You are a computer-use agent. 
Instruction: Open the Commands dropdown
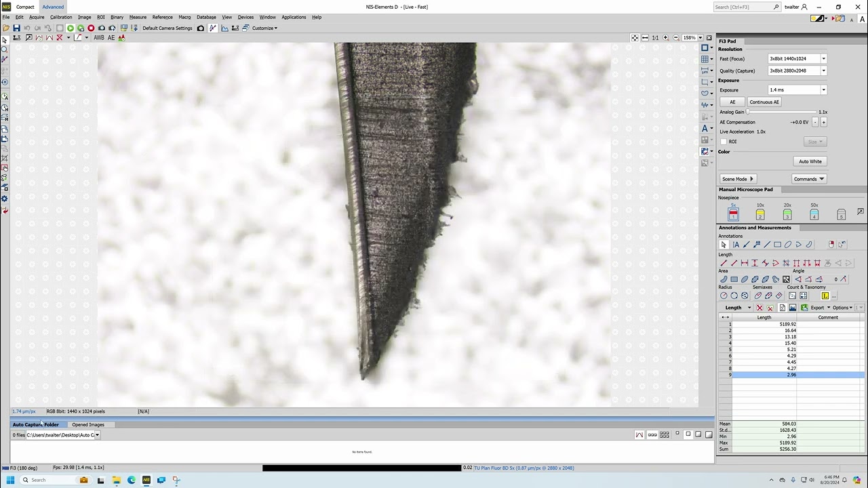click(x=809, y=179)
